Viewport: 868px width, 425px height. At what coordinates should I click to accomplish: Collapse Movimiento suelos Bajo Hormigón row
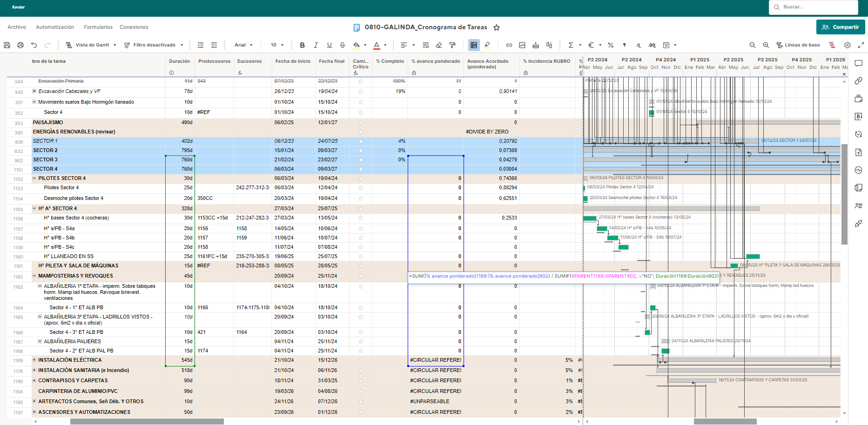(x=34, y=102)
